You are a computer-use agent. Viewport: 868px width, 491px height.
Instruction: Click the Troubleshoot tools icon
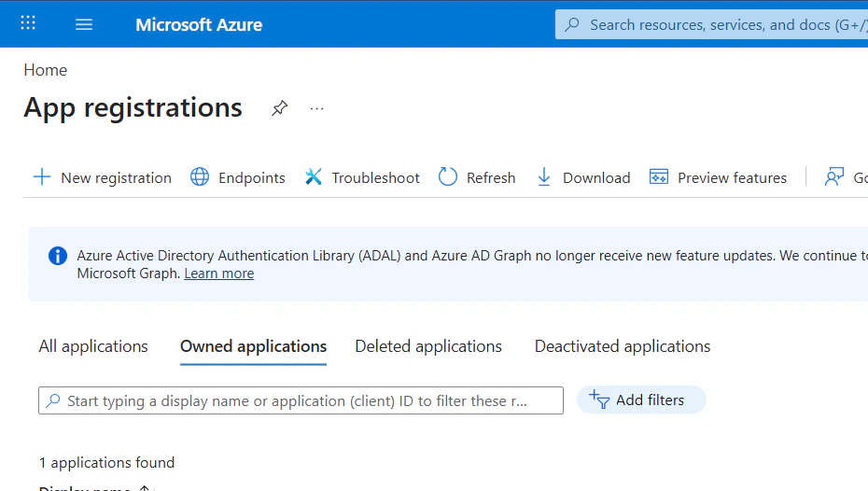click(x=314, y=177)
